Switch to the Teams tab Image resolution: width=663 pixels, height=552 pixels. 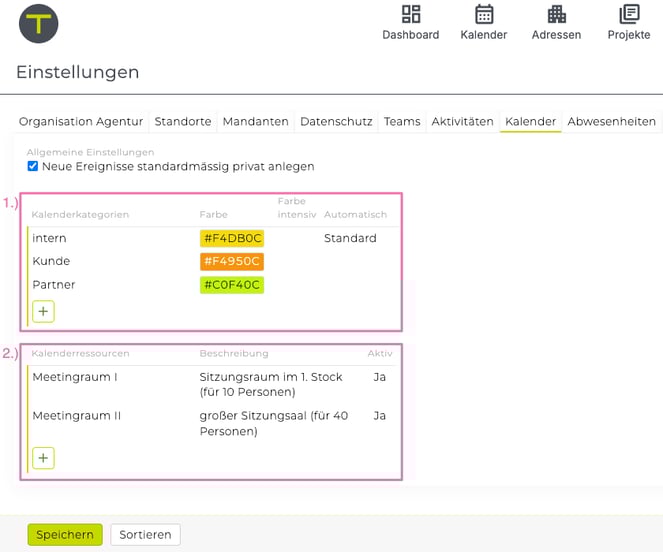point(402,122)
